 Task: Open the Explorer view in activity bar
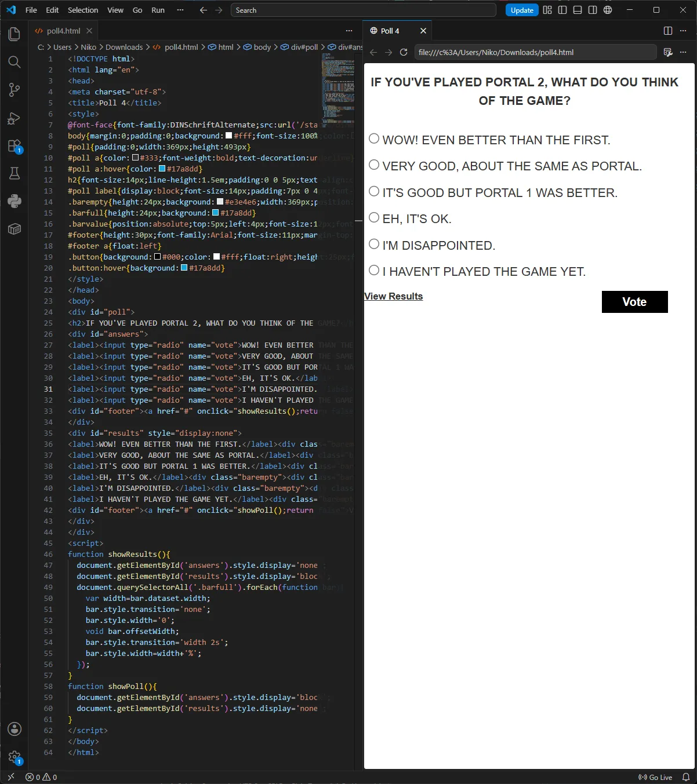click(14, 34)
